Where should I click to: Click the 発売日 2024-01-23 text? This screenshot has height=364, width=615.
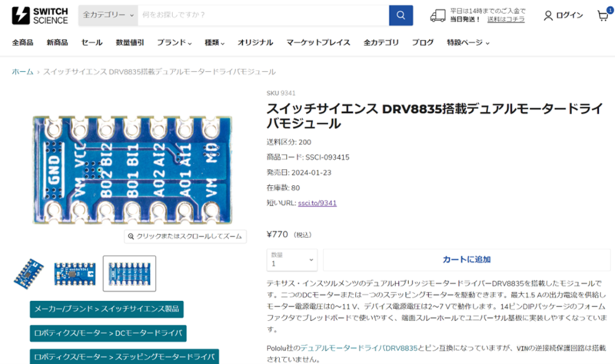pos(299,172)
